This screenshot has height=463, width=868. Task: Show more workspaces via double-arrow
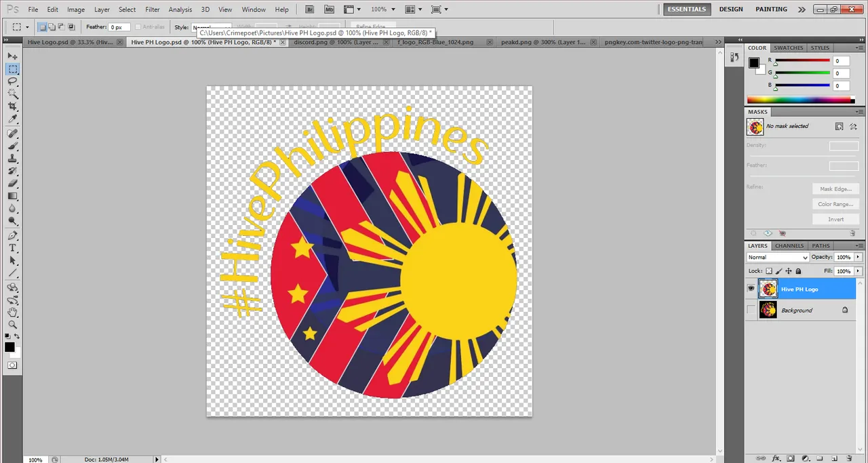click(802, 9)
